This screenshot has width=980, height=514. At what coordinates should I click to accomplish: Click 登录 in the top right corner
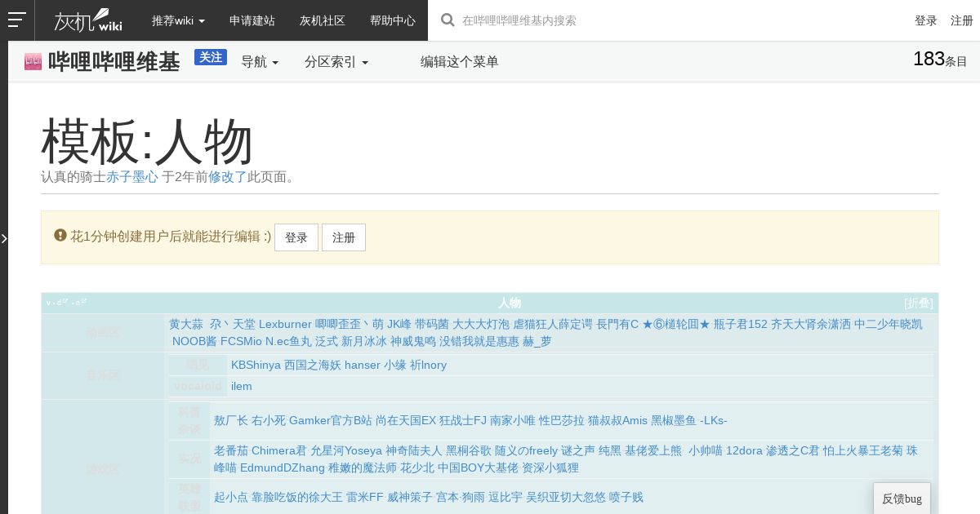926,20
